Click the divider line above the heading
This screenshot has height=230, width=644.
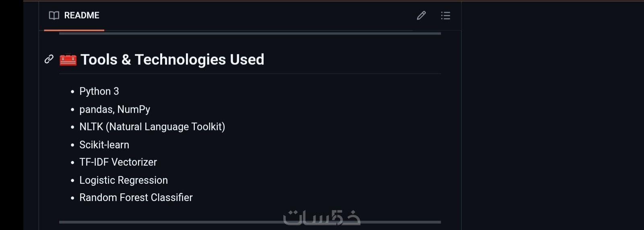250,34
